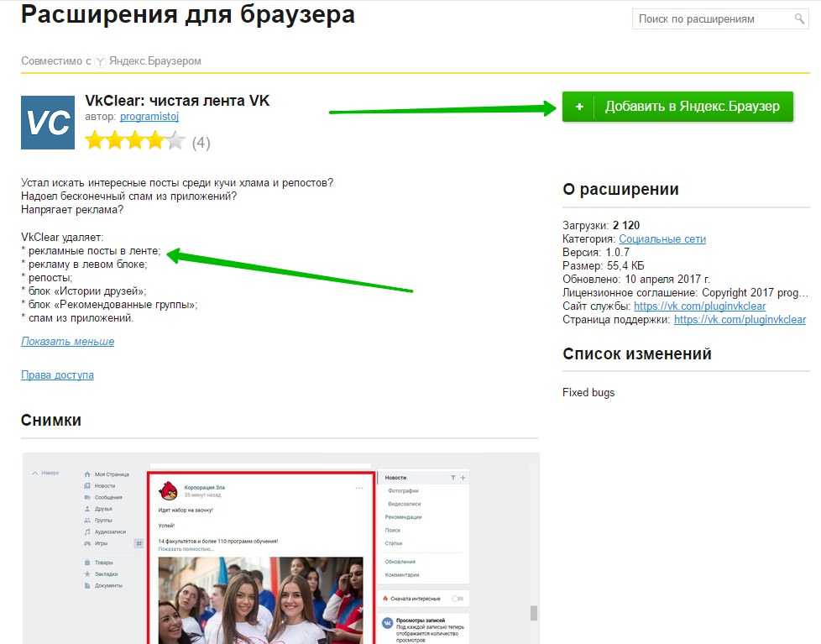This screenshot has height=644, width=821.
Task: Click the Загрузки: 2 120 value
Action: coord(626,225)
